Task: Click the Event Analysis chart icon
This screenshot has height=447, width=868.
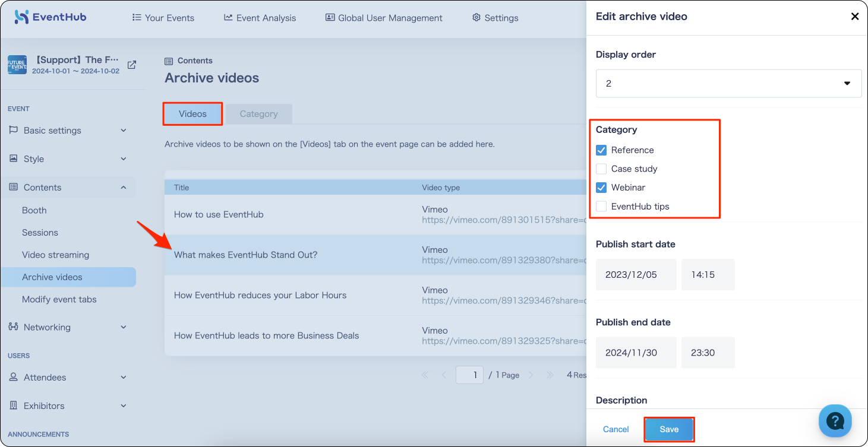Action: click(228, 18)
